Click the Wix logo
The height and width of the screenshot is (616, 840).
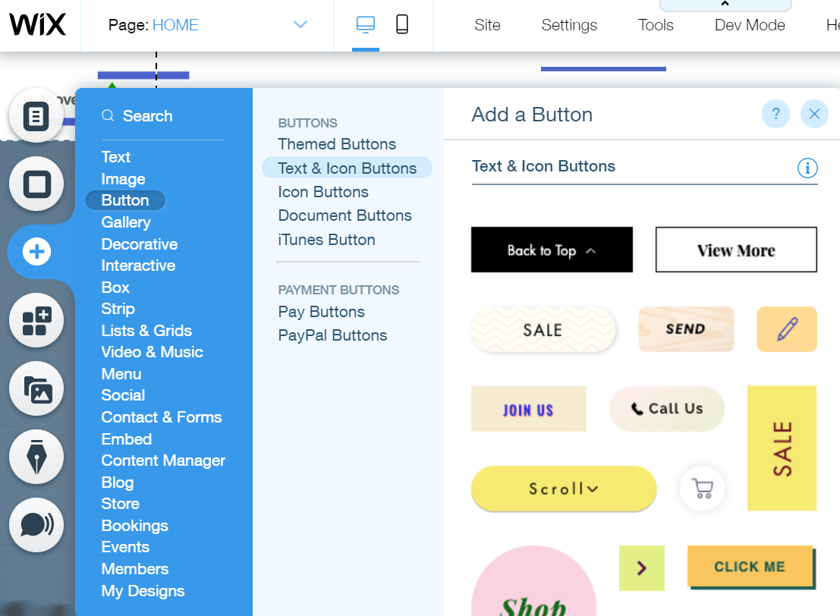tap(37, 24)
